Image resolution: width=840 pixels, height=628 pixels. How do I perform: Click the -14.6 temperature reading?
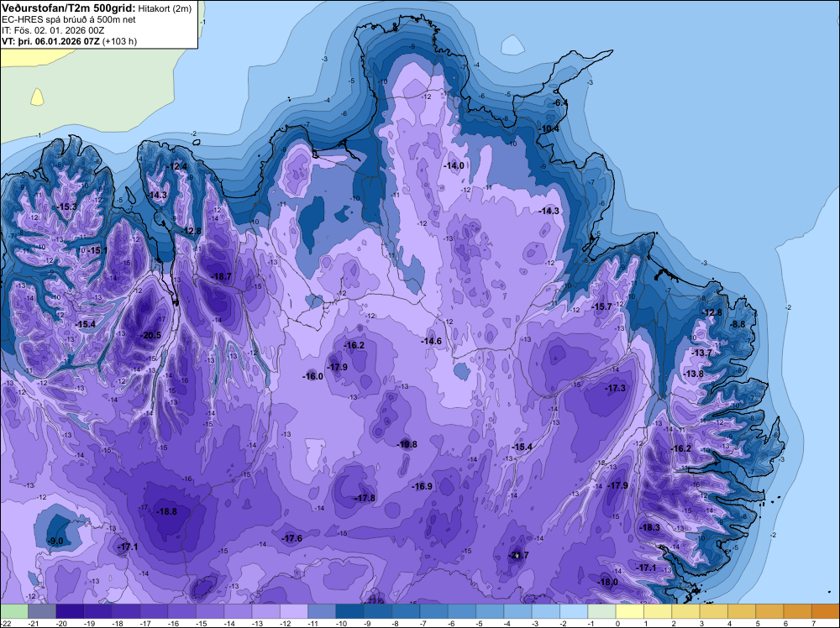point(431,341)
